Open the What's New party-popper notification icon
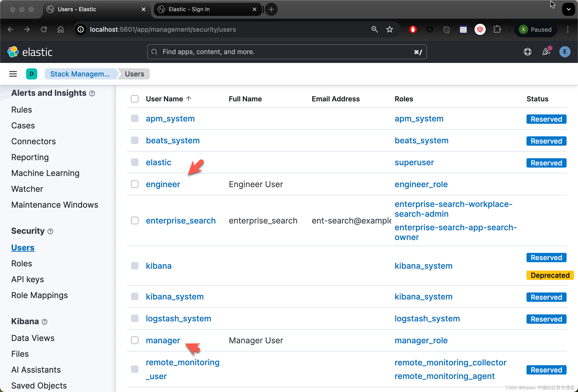The width and height of the screenshot is (578, 392). (546, 52)
